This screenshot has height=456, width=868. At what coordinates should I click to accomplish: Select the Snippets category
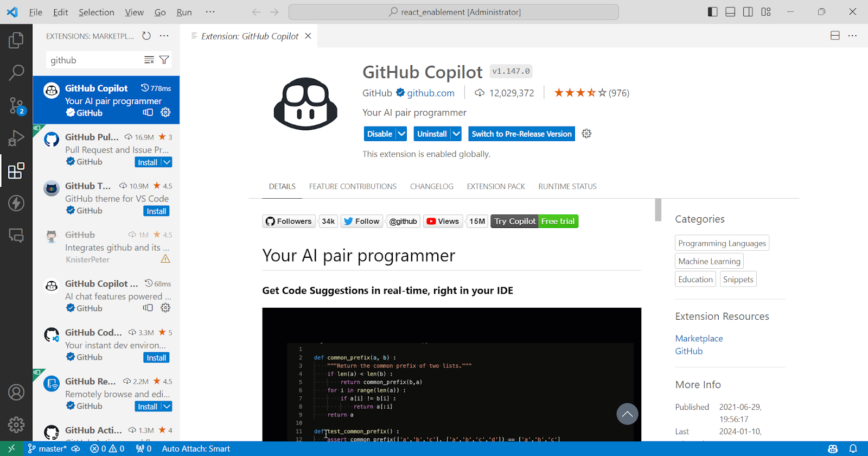(x=738, y=279)
